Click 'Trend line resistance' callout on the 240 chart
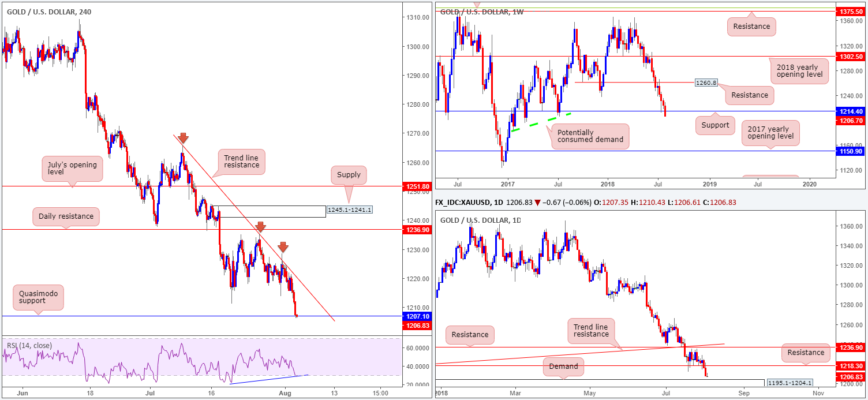Image resolution: width=868 pixels, height=400 pixels. pos(241,160)
